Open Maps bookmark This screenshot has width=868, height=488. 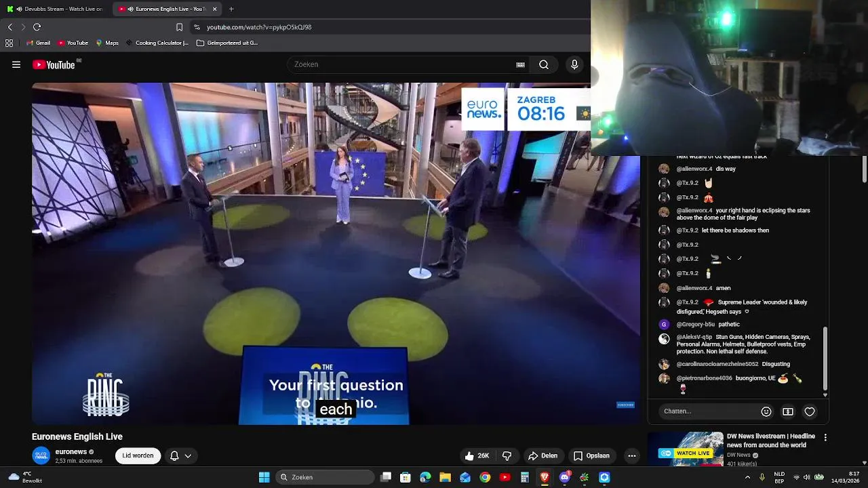[x=107, y=43]
